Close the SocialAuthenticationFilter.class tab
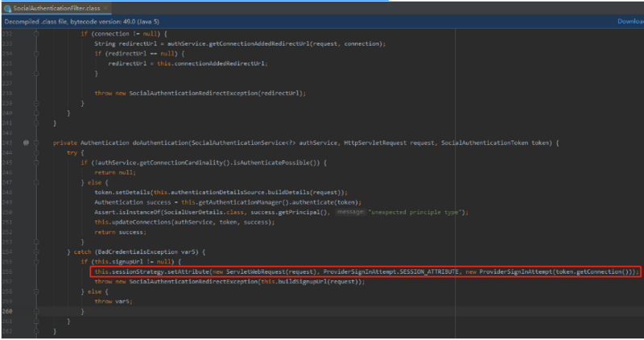644x340 pixels. click(x=105, y=8)
